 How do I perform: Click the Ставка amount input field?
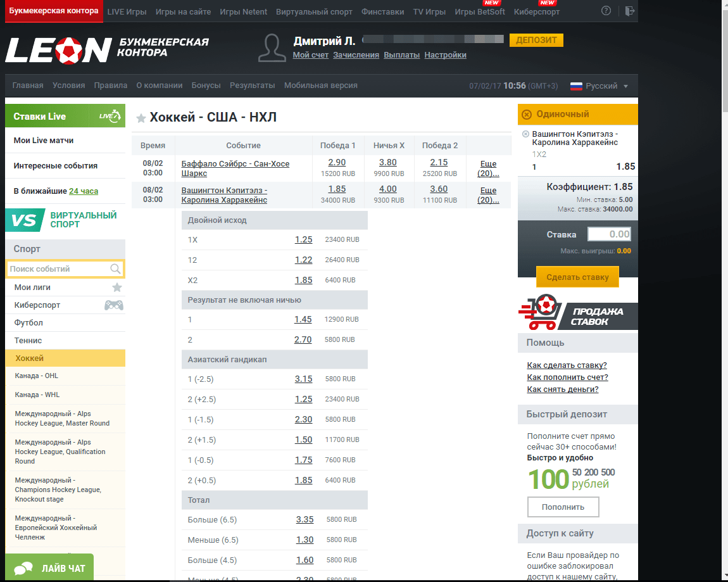[609, 234]
